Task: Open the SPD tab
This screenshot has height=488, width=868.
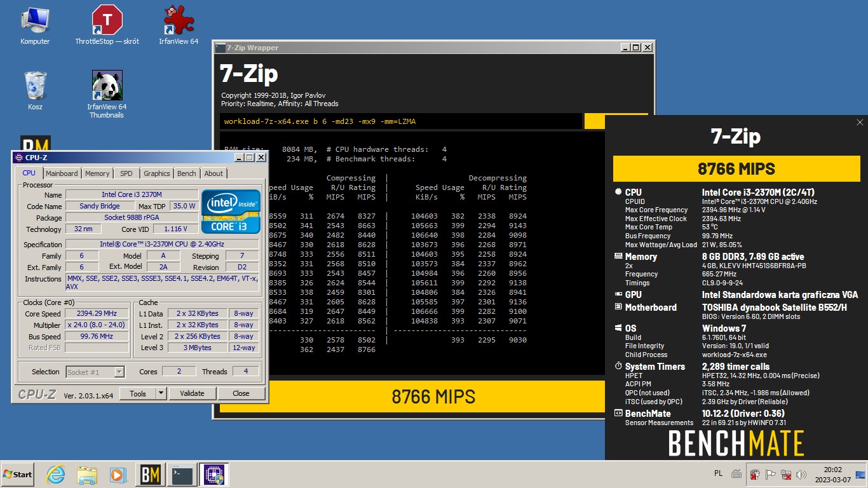Action: pyautogui.click(x=126, y=173)
